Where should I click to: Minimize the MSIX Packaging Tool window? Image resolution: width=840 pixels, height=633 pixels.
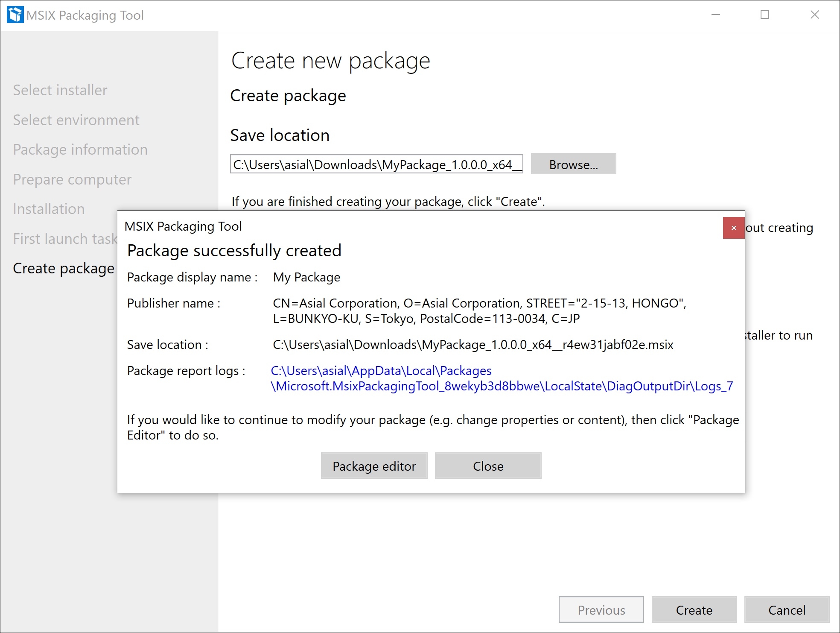click(716, 15)
